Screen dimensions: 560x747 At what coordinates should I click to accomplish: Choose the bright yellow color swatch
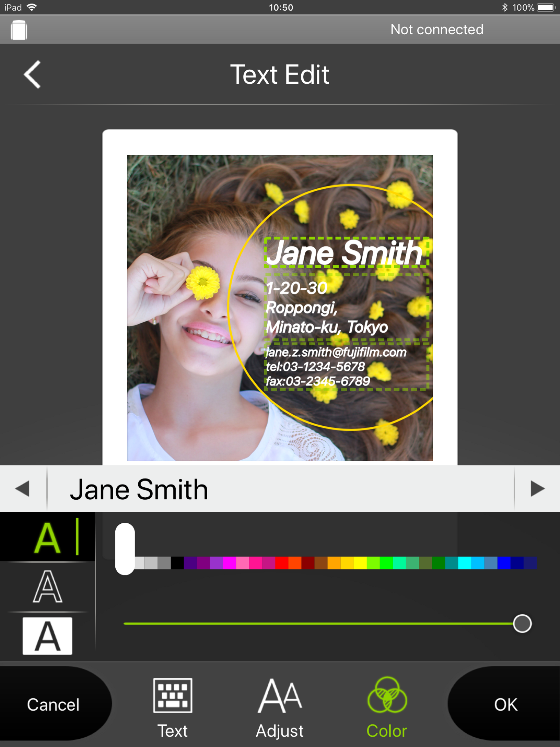coord(360,563)
